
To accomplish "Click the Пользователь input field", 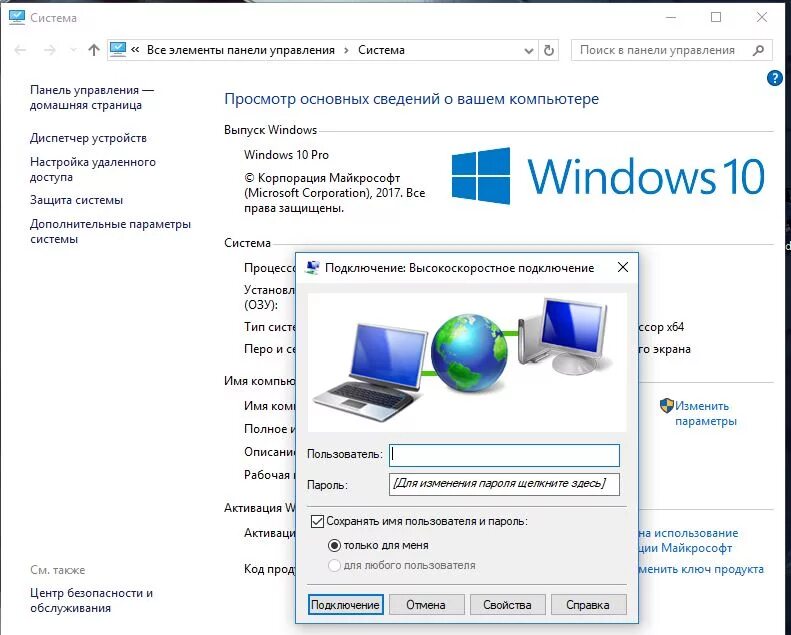I will click(x=504, y=455).
